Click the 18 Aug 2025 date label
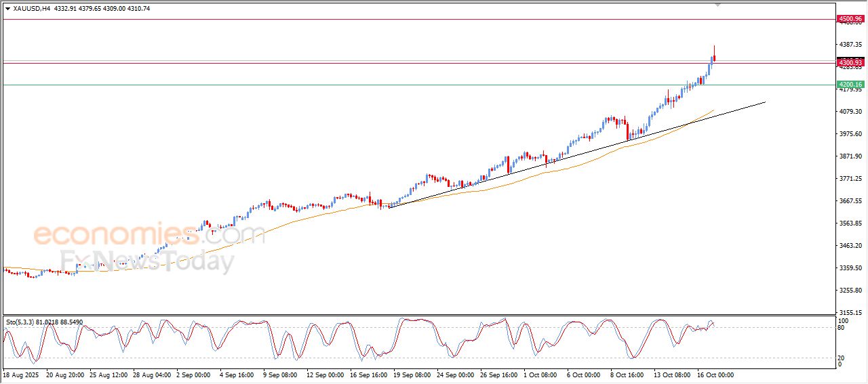Screen dimensions: 868x384 point(22,375)
